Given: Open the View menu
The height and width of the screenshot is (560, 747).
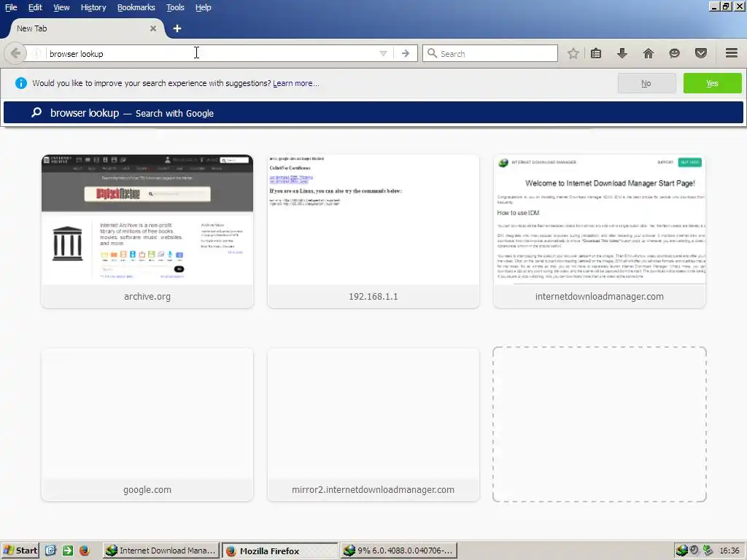Looking at the screenshot, I should (61, 7).
